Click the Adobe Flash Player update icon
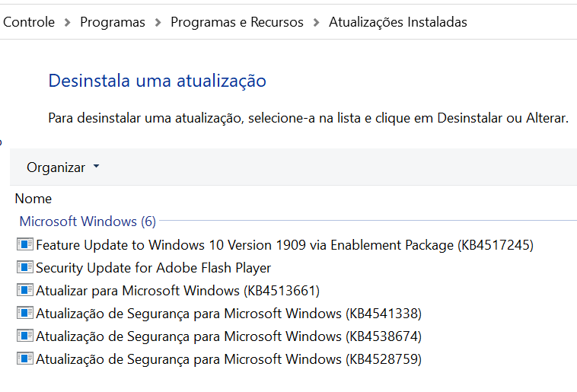The width and height of the screenshot is (577, 392). pos(25,267)
